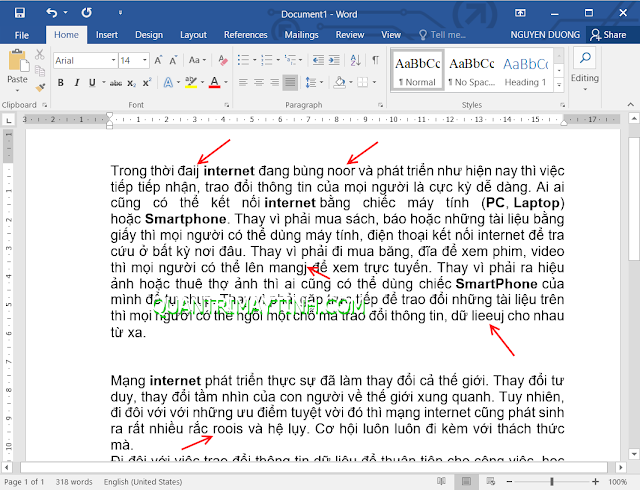Click the Borders icon
This screenshot has height=490, width=640.
362,83
